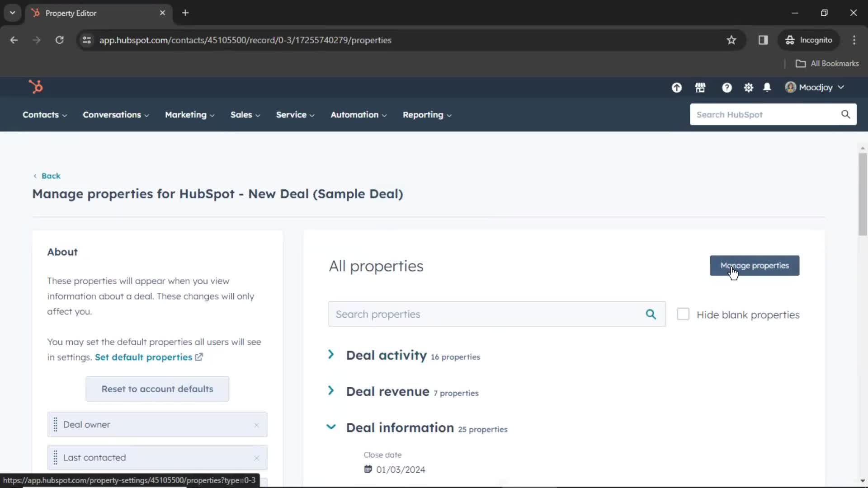
Task: Click the Notifications bell icon
Action: 767,87
